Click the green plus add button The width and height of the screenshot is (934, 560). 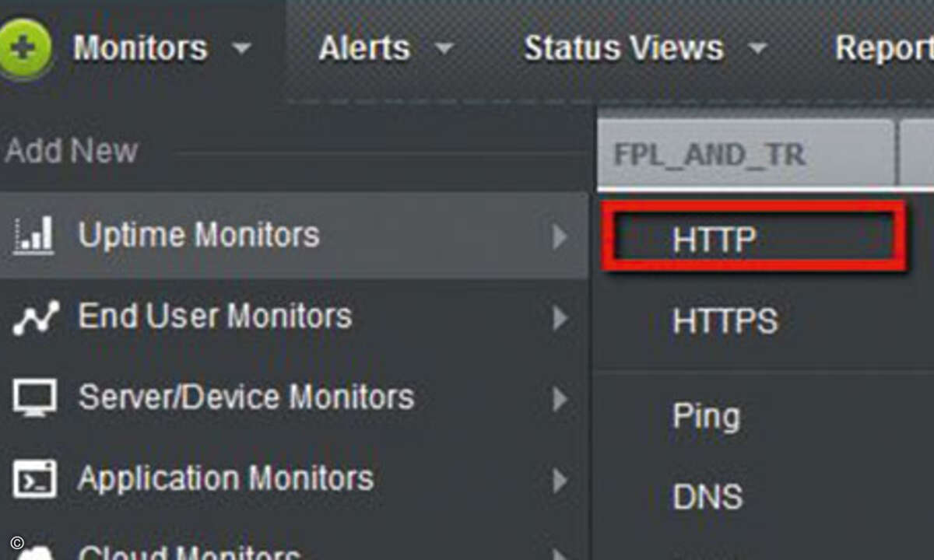25,48
